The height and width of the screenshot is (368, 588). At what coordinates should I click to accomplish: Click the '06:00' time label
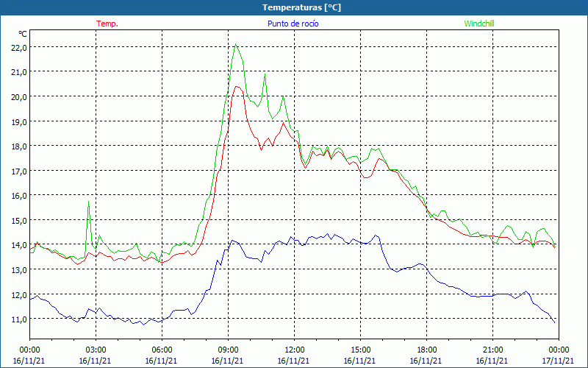coord(162,350)
